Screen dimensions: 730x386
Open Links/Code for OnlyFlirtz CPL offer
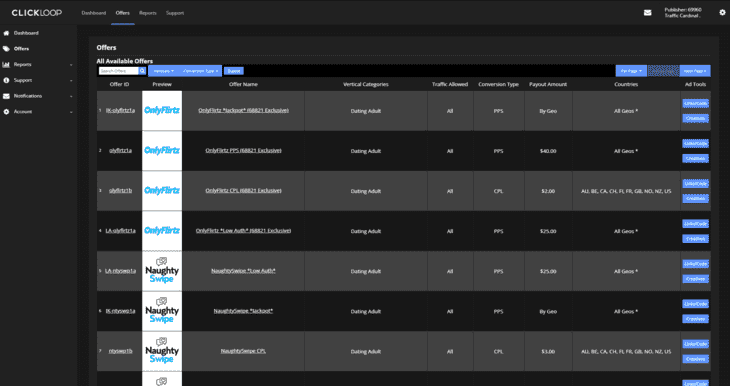tap(696, 183)
